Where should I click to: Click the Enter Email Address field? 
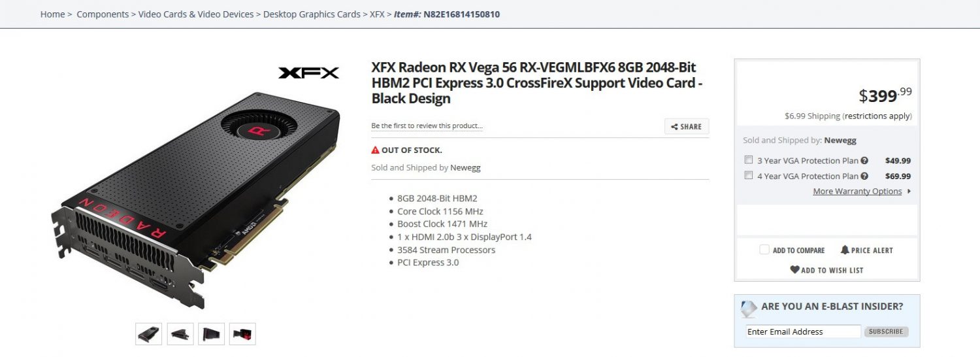pos(804,331)
